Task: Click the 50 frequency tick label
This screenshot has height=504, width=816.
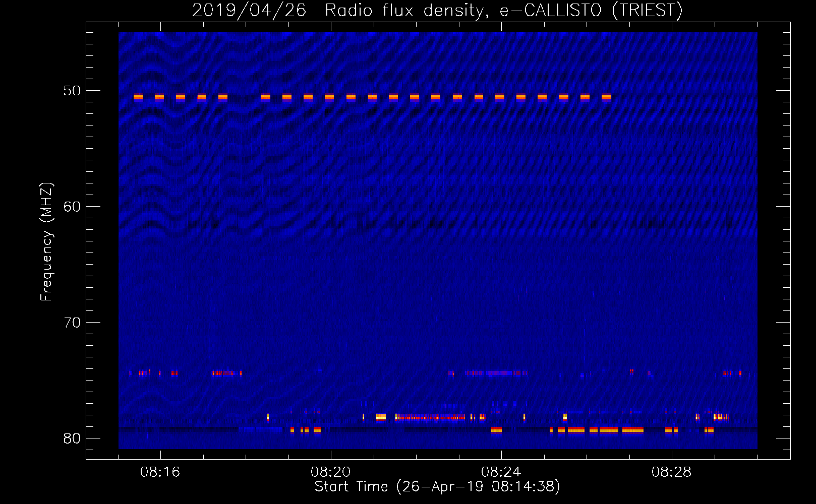Action: click(x=72, y=91)
